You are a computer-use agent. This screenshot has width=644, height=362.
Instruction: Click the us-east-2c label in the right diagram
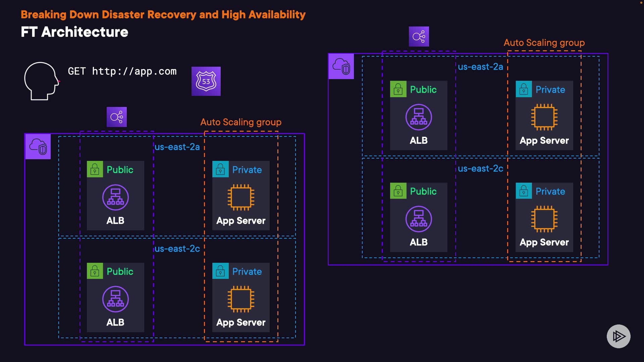pyautogui.click(x=480, y=168)
